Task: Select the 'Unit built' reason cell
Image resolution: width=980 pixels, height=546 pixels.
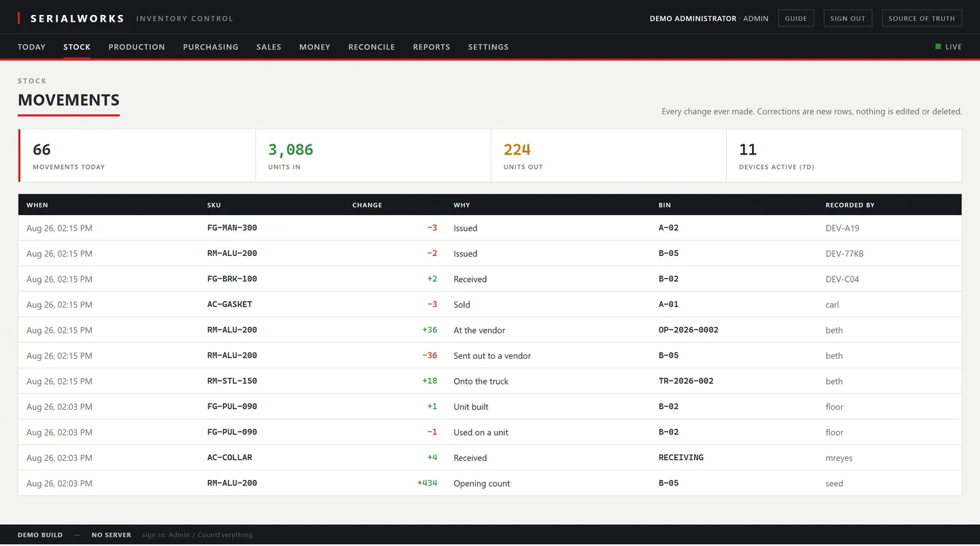Action: 471,407
